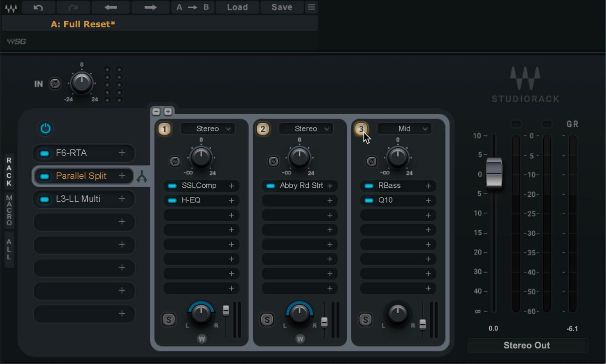This screenshot has width=606, height=364.
Task: Click the GR value -6.1
Action: click(x=572, y=328)
